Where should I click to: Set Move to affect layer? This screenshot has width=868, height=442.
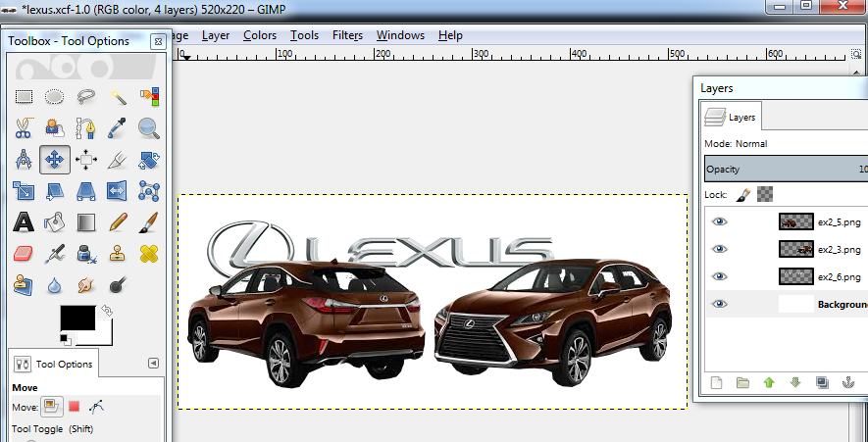[51, 407]
